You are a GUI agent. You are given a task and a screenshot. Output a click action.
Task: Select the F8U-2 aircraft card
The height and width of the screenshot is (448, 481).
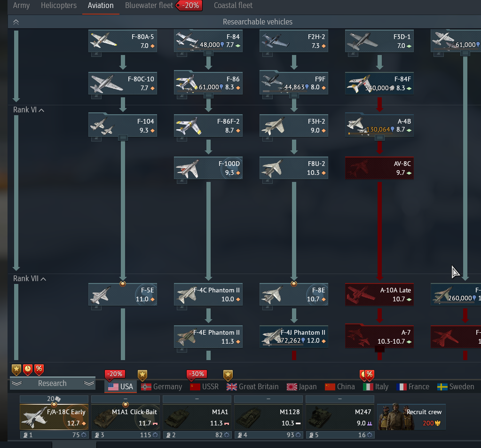(294, 168)
